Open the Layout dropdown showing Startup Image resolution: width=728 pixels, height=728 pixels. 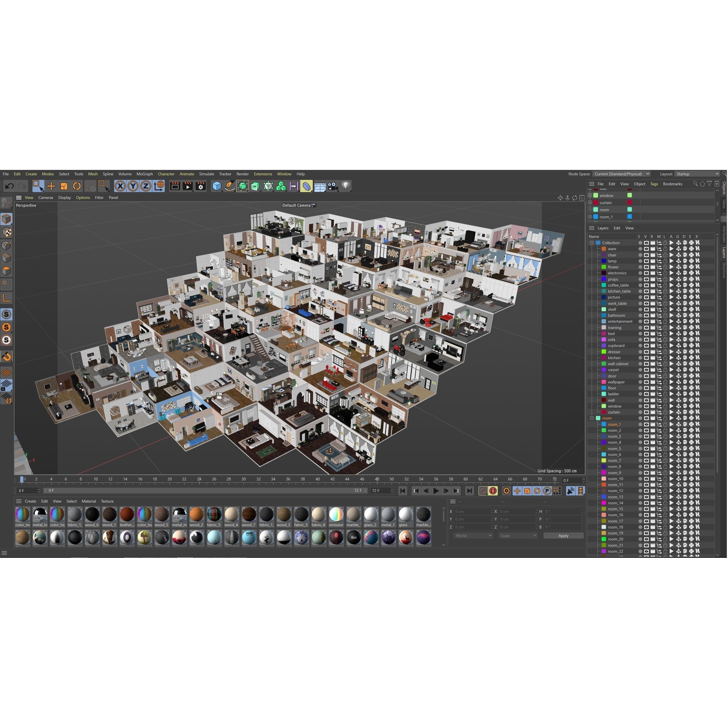point(697,174)
